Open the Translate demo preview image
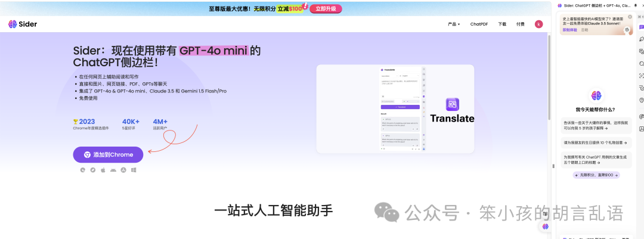This screenshot has width=644, height=239. (x=395, y=109)
